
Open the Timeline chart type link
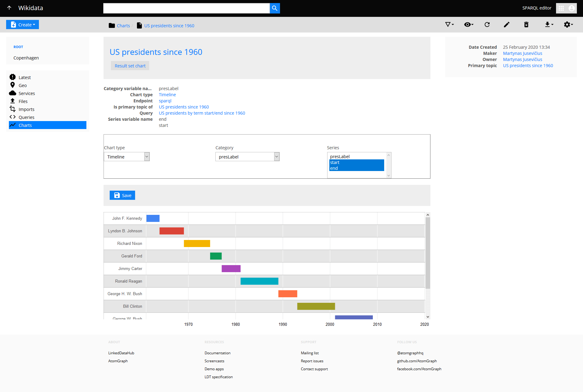(167, 95)
